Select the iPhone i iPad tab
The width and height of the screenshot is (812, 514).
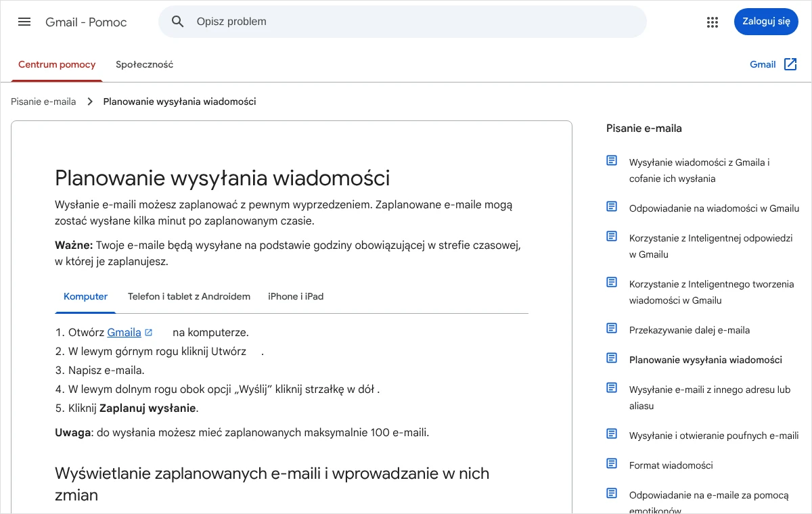(x=296, y=296)
